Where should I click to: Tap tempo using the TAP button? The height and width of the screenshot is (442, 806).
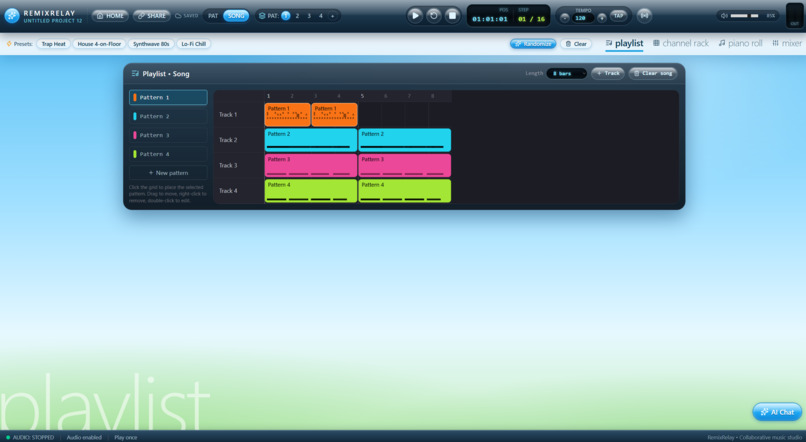tap(619, 16)
